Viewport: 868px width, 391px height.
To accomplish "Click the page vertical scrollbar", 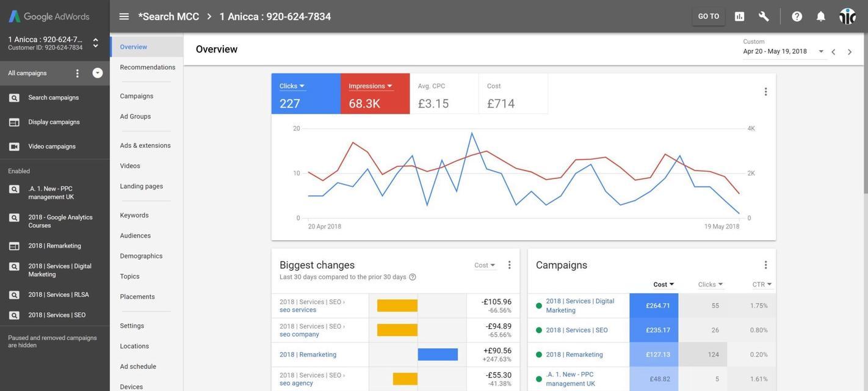I will coord(865,113).
